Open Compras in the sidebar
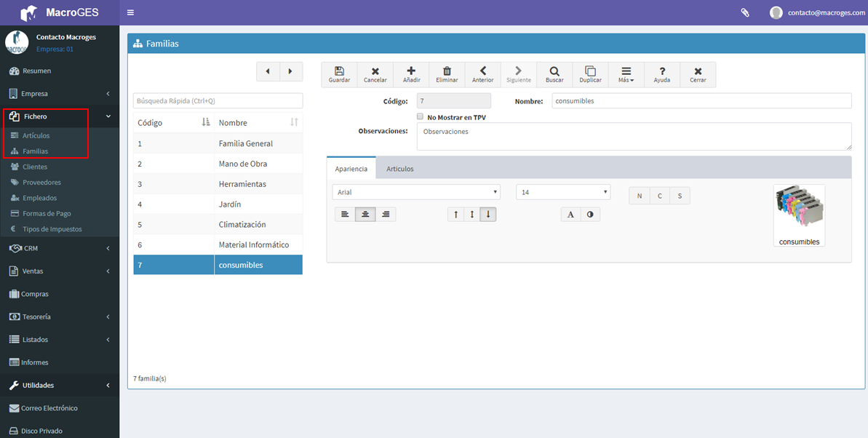Screen dimensions: 868x438 (x=59, y=294)
